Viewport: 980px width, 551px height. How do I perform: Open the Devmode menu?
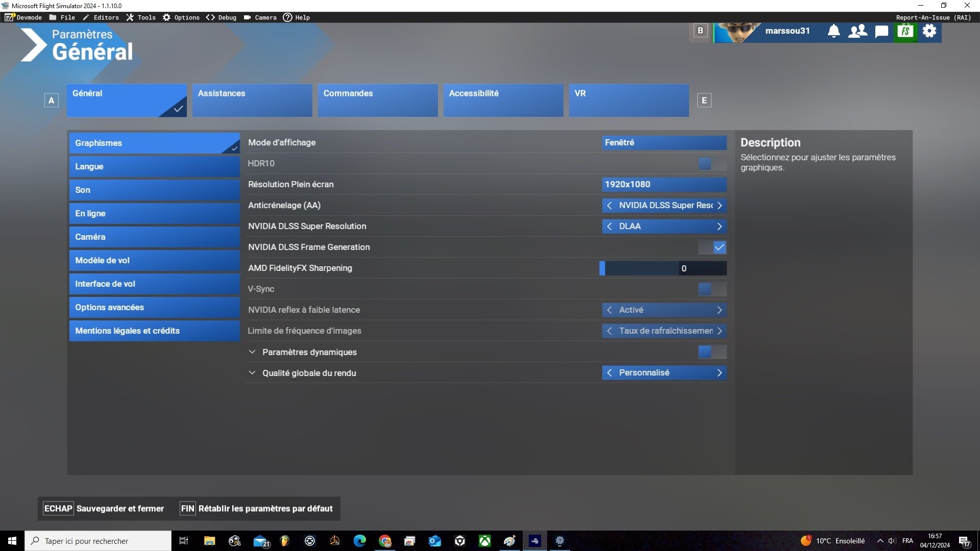click(x=23, y=17)
